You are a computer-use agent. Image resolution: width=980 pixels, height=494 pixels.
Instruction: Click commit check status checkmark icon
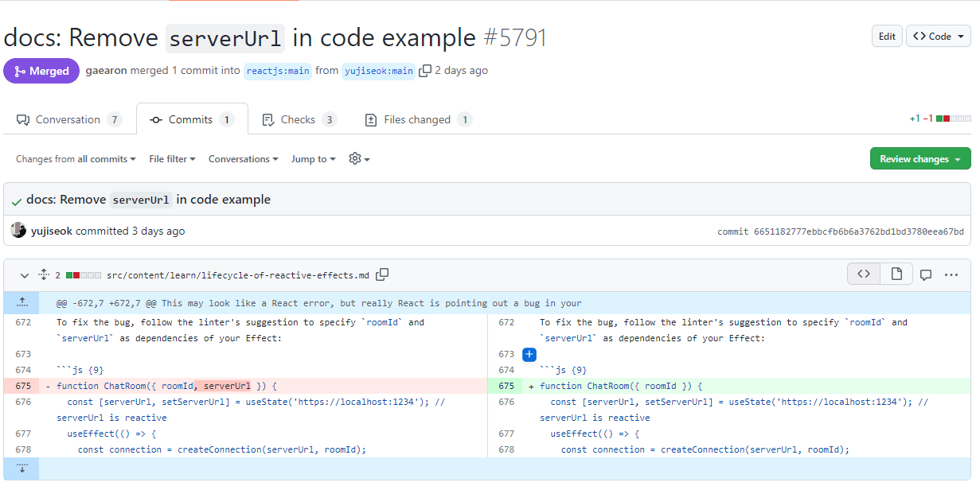tap(17, 200)
